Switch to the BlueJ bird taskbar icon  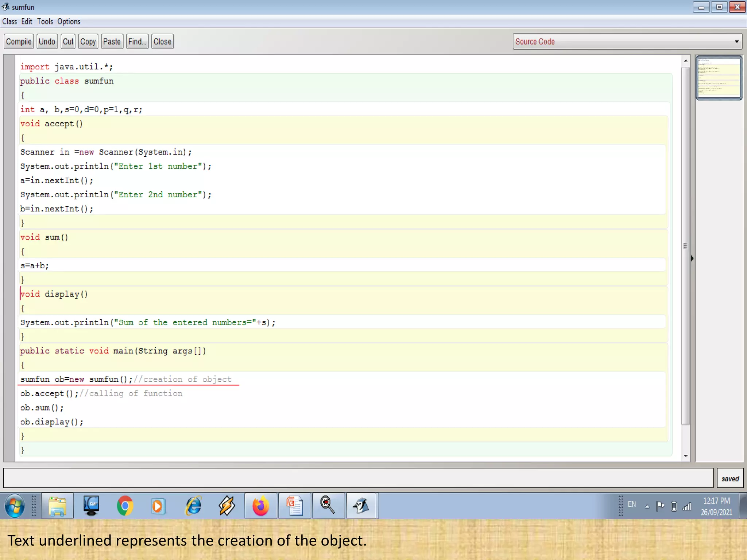pos(361,506)
